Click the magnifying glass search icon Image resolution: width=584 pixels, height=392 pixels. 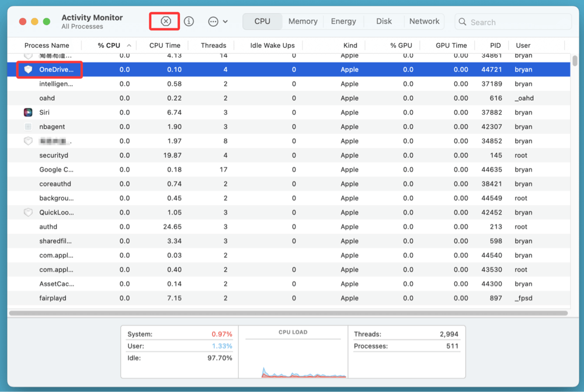[x=463, y=22]
